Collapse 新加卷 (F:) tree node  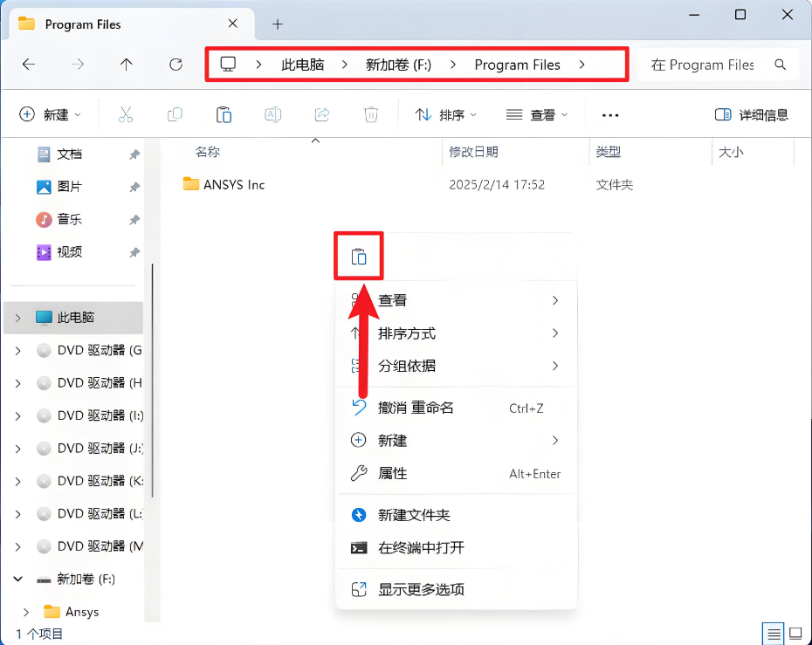tap(17, 579)
